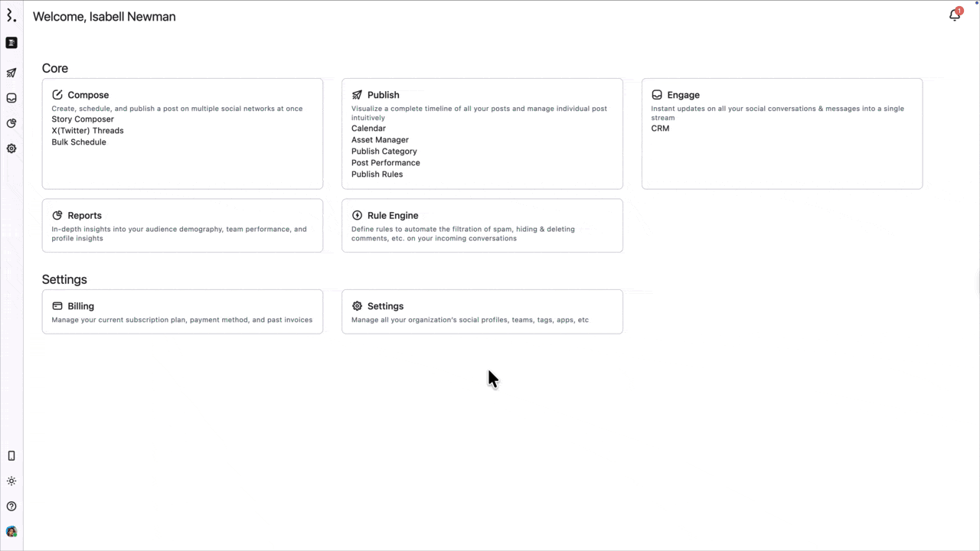Open the help question mark icon
This screenshot has height=551, width=980.
tap(11, 507)
